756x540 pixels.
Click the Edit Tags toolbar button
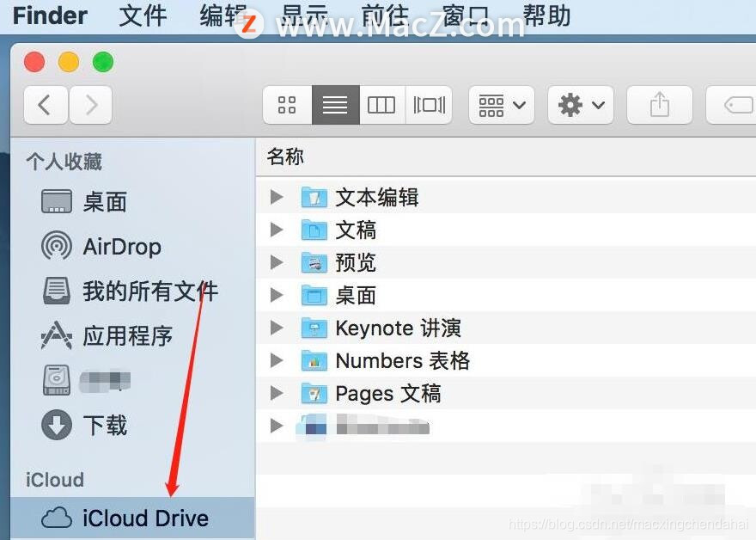pyautogui.click(x=733, y=105)
